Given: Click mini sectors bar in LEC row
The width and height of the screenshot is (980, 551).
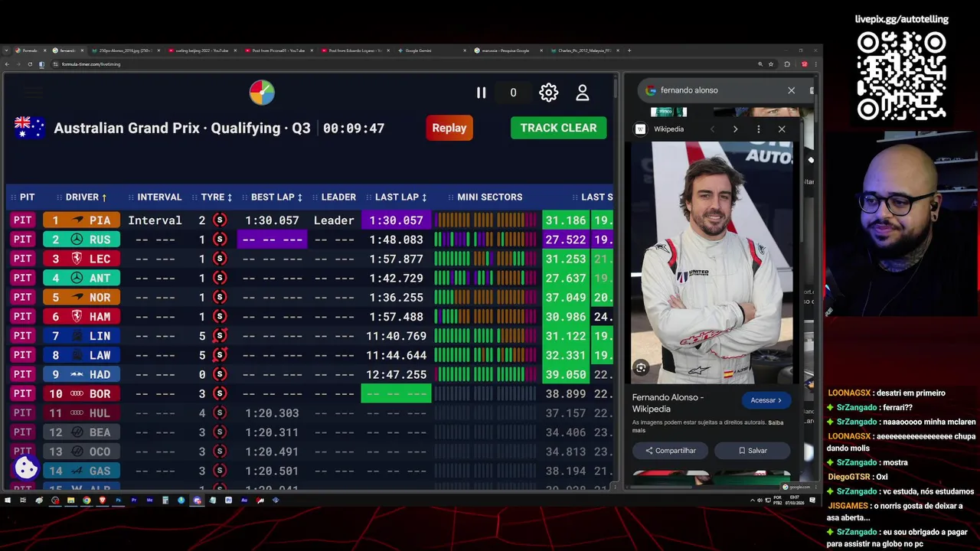Looking at the screenshot, I should pyautogui.click(x=485, y=259).
